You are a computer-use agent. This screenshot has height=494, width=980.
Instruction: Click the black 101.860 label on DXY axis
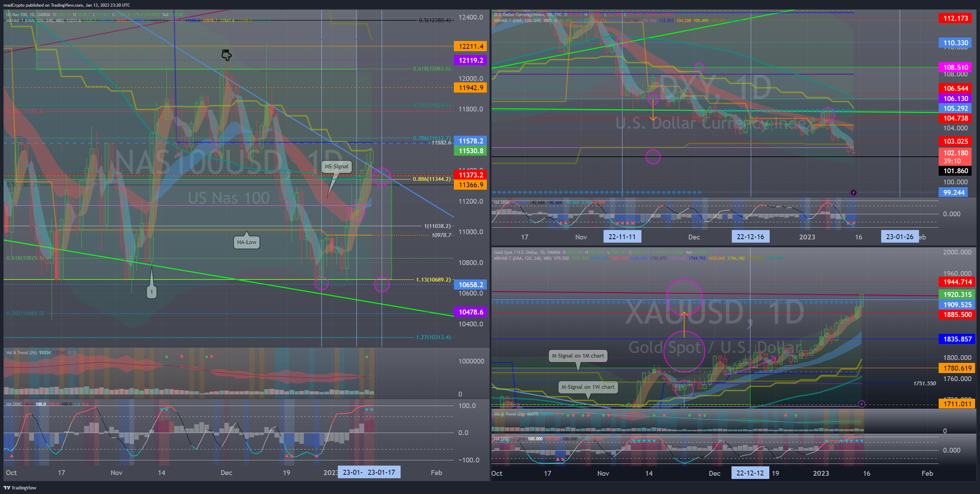point(955,171)
